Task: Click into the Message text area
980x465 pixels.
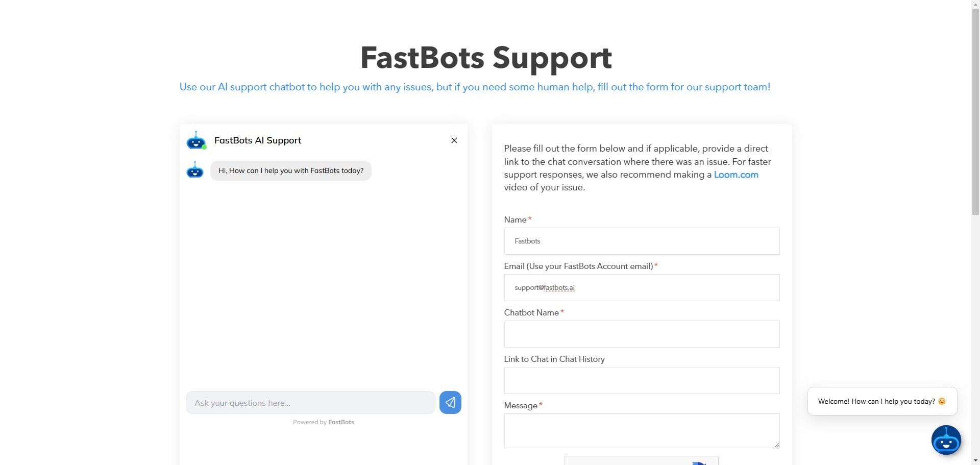Action: pyautogui.click(x=642, y=431)
